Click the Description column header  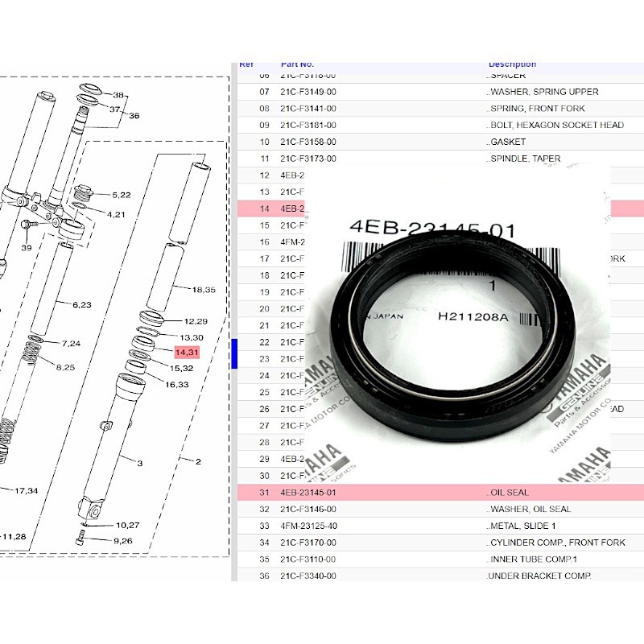tap(512, 64)
